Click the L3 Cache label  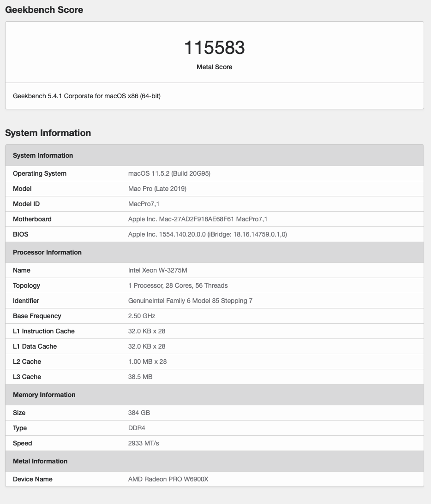point(27,377)
